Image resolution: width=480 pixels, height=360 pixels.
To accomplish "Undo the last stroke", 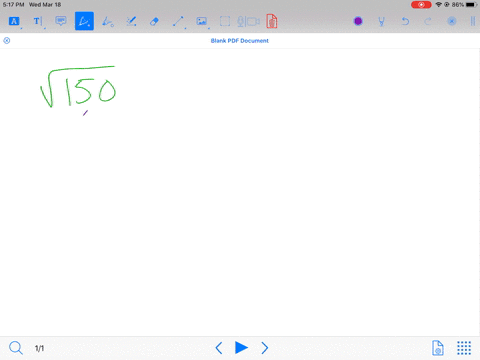I will tap(405, 22).
